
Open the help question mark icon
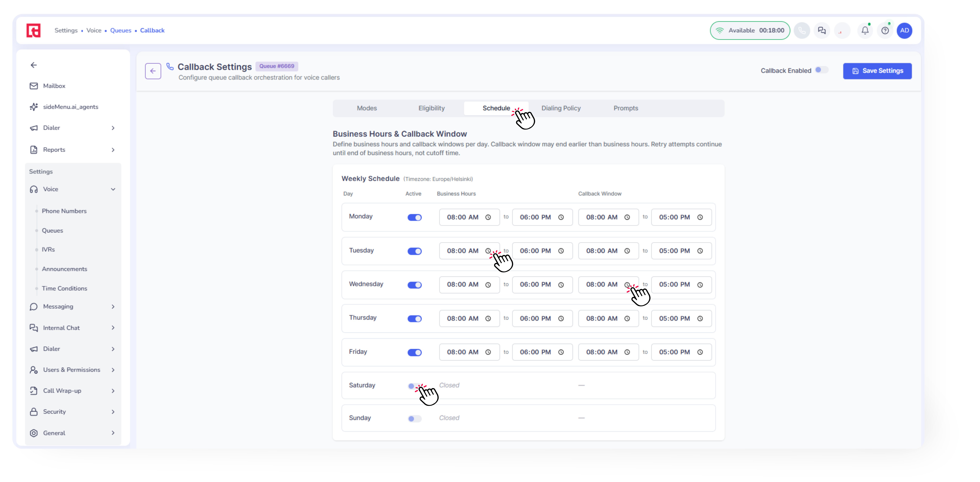pyautogui.click(x=885, y=30)
